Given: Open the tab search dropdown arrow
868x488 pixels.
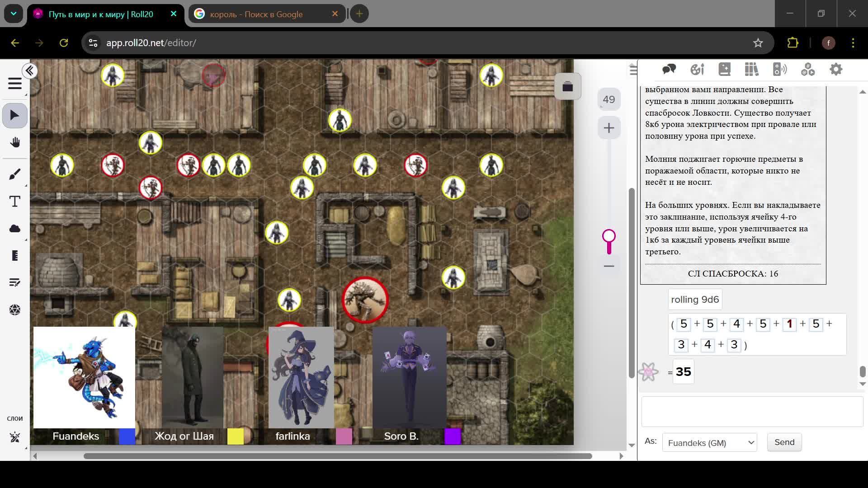Looking at the screenshot, I should (x=14, y=14).
